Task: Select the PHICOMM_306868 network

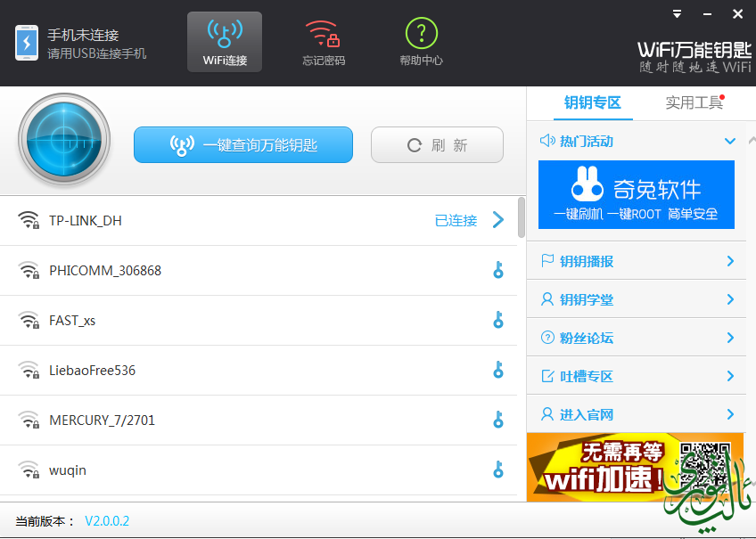Action: (x=259, y=271)
